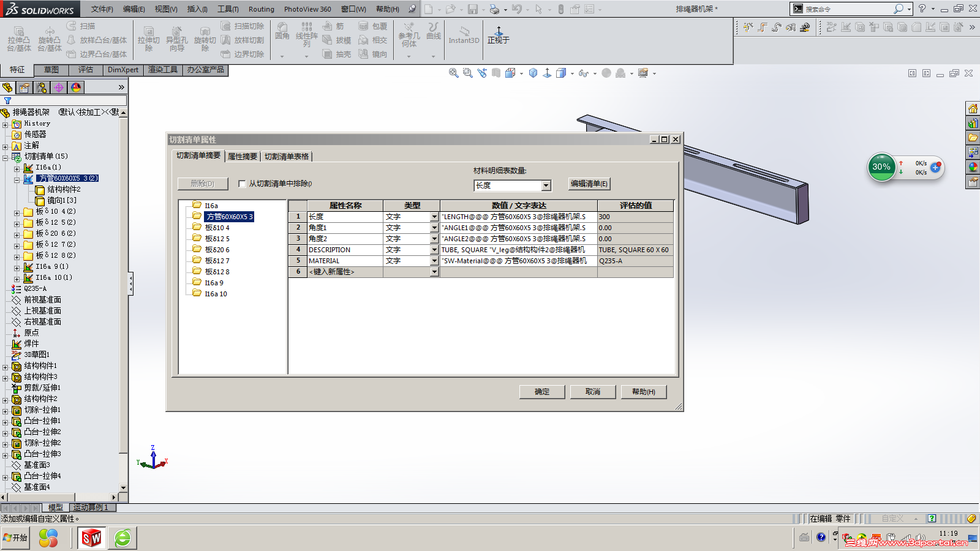Open type dropdown for the 角度1 row
This screenshot has width=980, height=551.
(434, 228)
